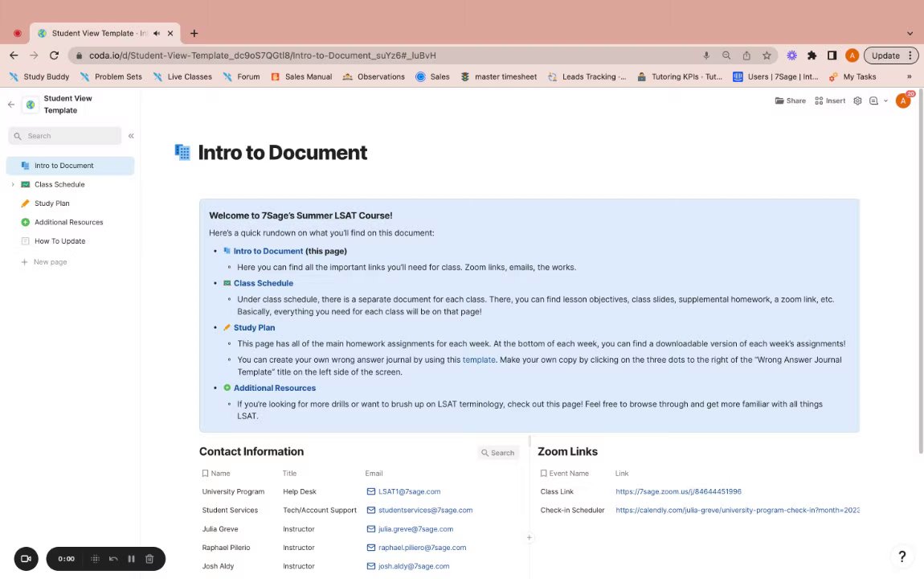The height and width of the screenshot is (579, 924).
Task: Click the microphone icon in address bar
Action: point(706,55)
